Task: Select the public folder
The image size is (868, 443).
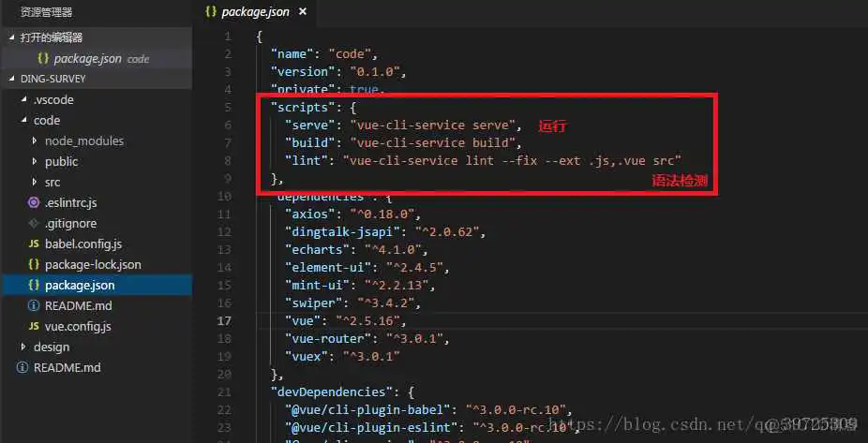Action: coord(62,161)
